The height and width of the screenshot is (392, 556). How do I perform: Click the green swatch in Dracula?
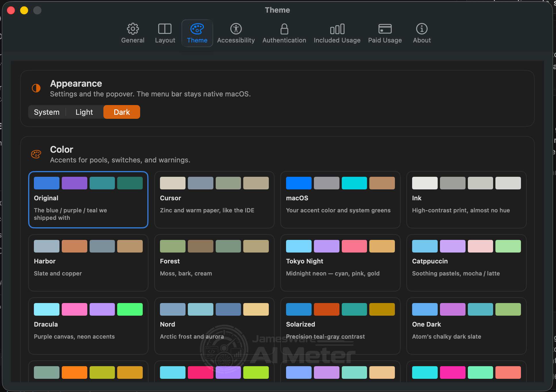point(130,309)
